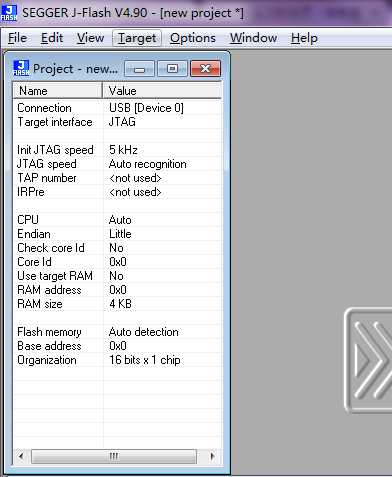Select the 5 kHz value
392x477 pixels.
pos(123,150)
